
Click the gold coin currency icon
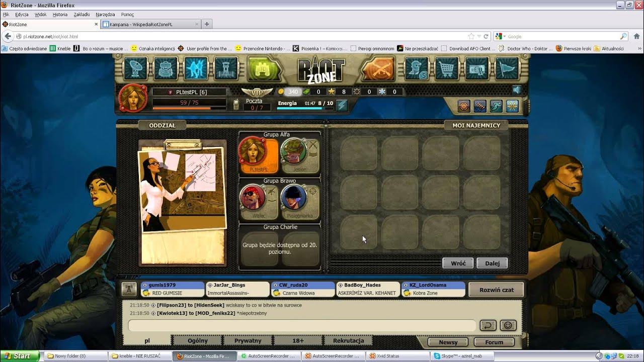point(281,92)
